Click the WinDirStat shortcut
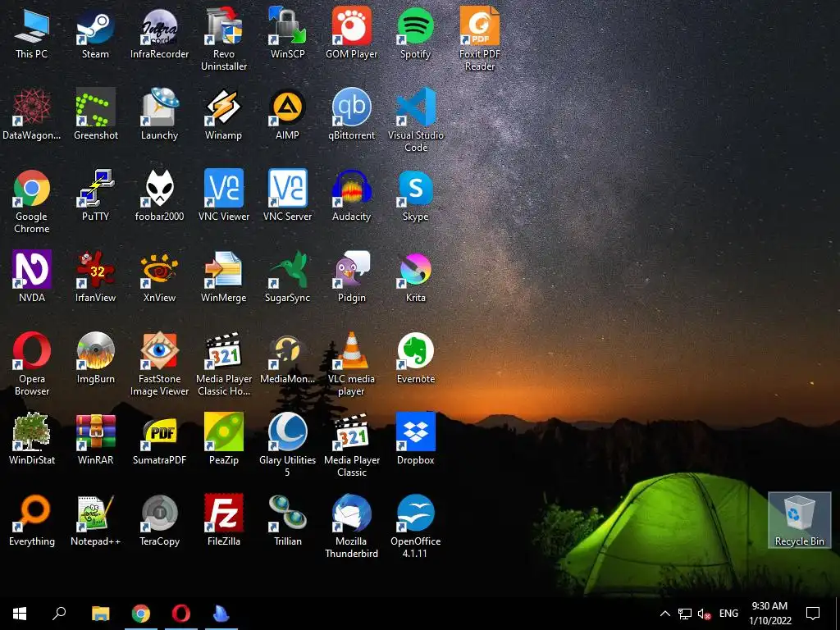Screen dimensions: 840x630 pos(32,440)
